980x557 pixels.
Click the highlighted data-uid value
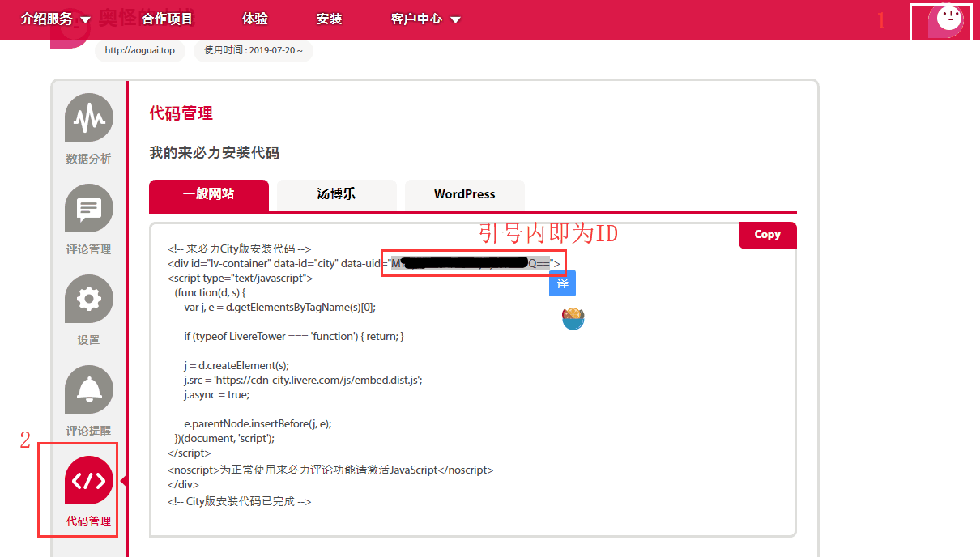click(471, 264)
